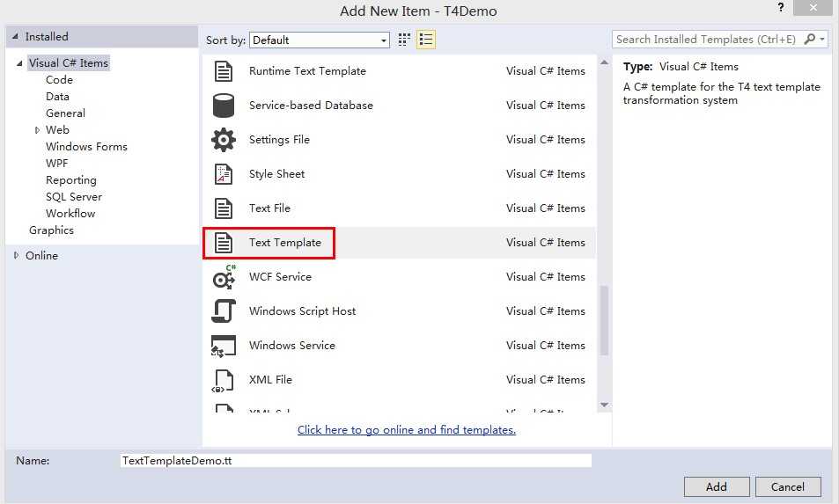Click the XML File icon
This screenshot has height=504, width=839.
[x=223, y=381]
